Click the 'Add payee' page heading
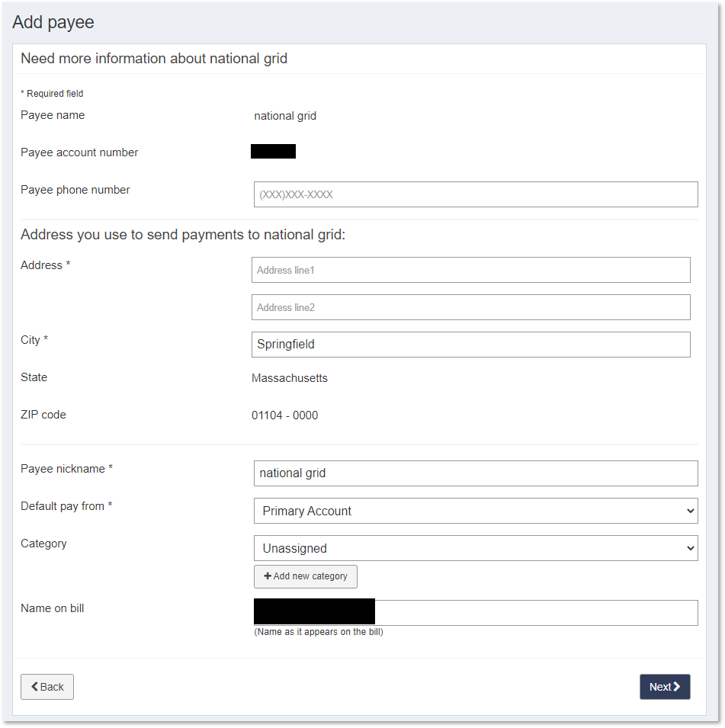The height and width of the screenshot is (728, 725). pyautogui.click(x=53, y=22)
